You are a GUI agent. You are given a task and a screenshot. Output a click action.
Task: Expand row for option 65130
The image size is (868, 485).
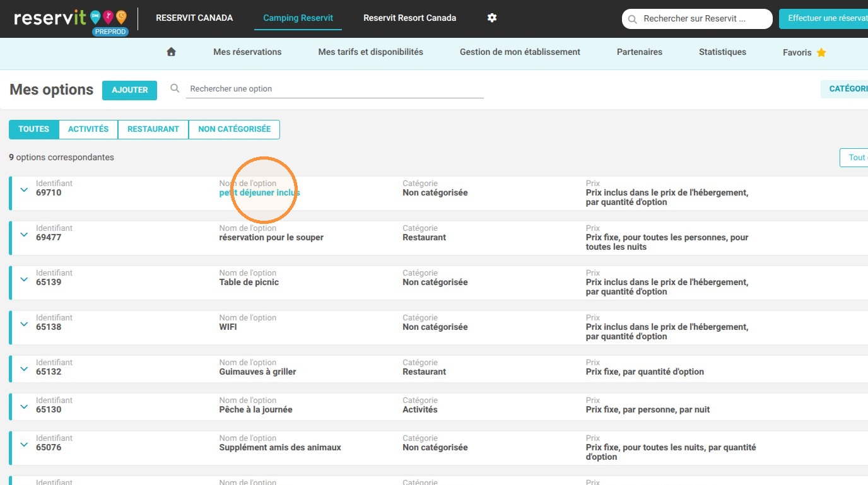pyautogui.click(x=24, y=406)
